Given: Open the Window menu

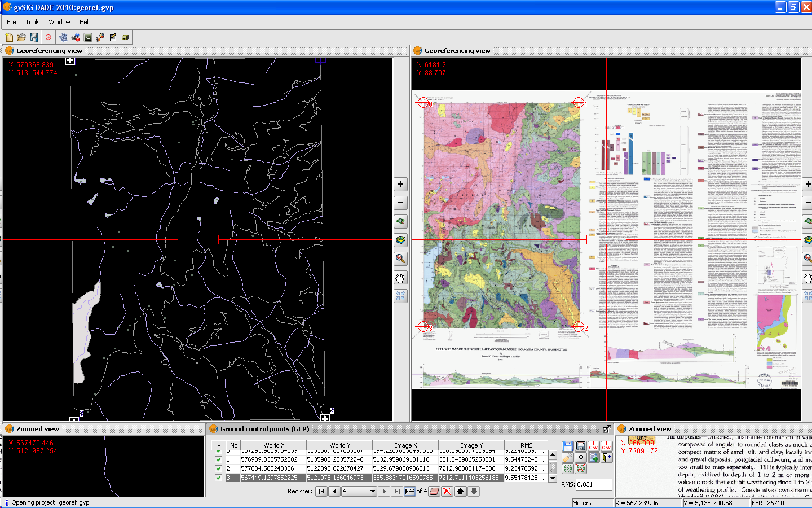Looking at the screenshot, I should point(59,22).
